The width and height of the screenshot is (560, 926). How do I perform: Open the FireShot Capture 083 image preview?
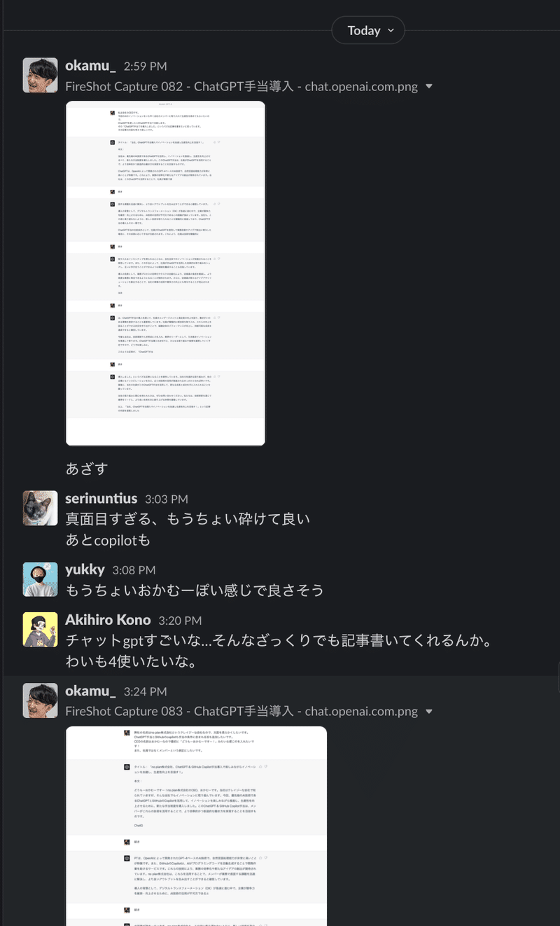[x=165, y=826]
